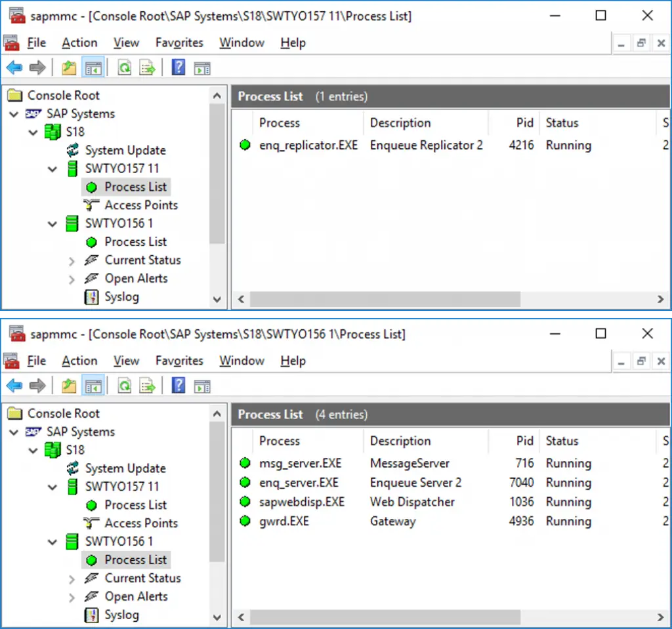Select msg_server.EXE process row
Image resolution: width=672 pixels, height=629 pixels.
[x=450, y=463]
